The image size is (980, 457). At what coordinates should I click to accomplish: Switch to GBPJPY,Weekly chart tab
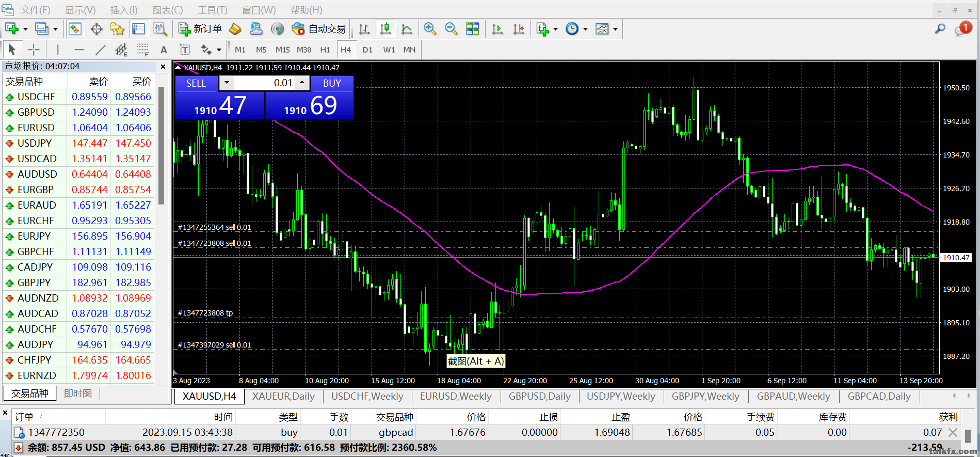click(x=705, y=396)
